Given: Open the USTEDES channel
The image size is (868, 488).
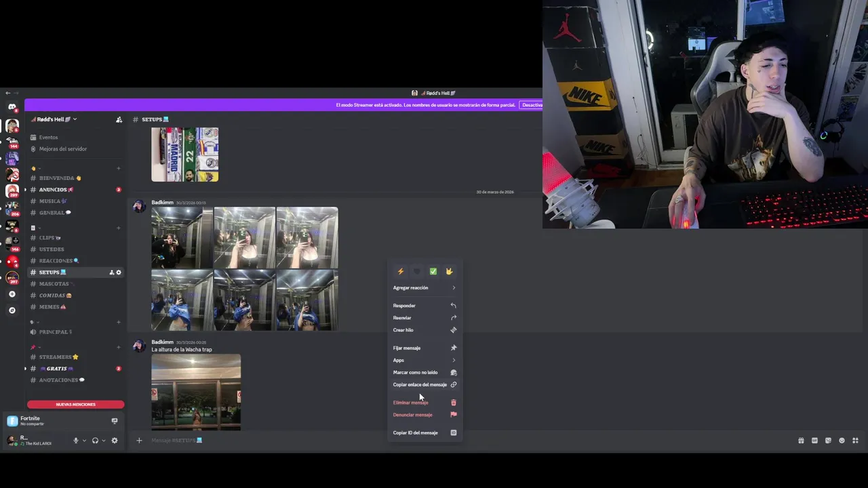Looking at the screenshot, I should (75, 249).
